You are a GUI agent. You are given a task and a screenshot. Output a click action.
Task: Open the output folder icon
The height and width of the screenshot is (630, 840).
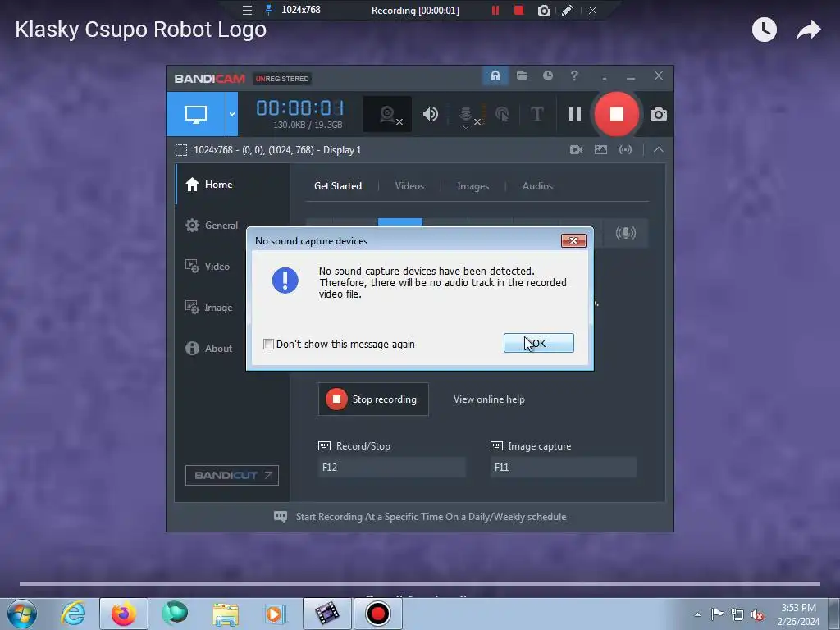(522, 76)
